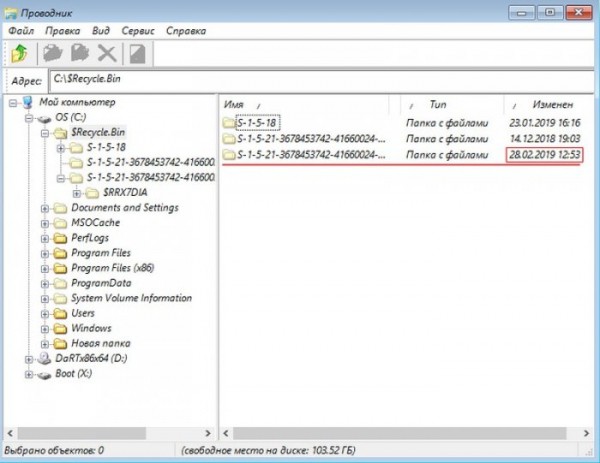This screenshot has height=463, width=600.
Task: Collapse the My Computer tree node
Action: click(13, 103)
